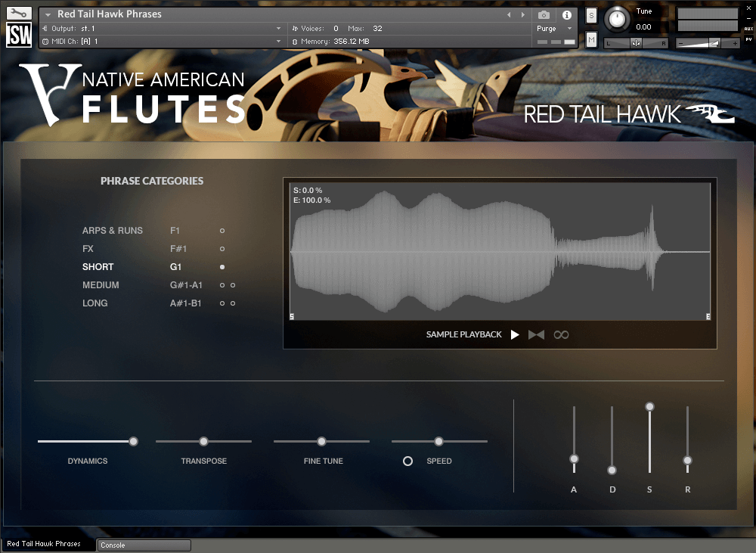This screenshot has height=553, width=756.
Task: Open the Purge dropdown menu
Action: (547, 27)
